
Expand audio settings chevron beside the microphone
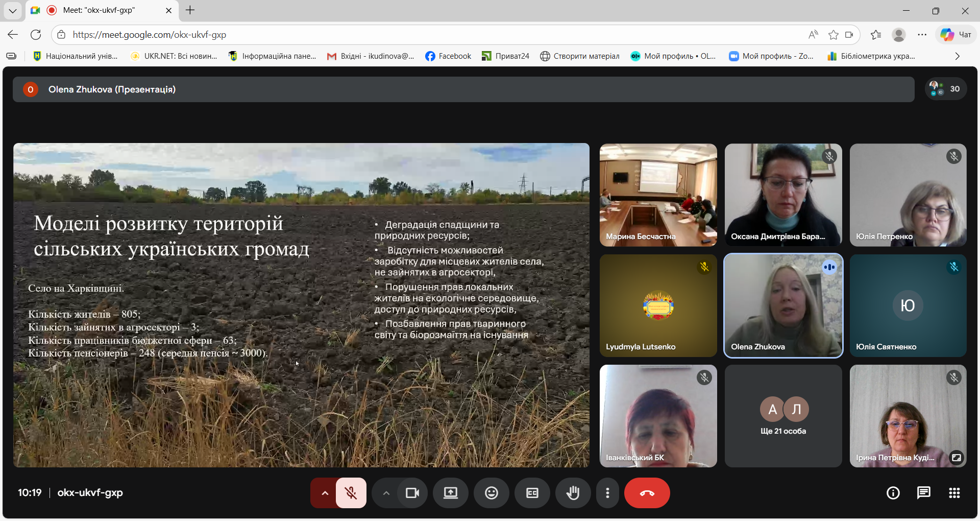325,493
